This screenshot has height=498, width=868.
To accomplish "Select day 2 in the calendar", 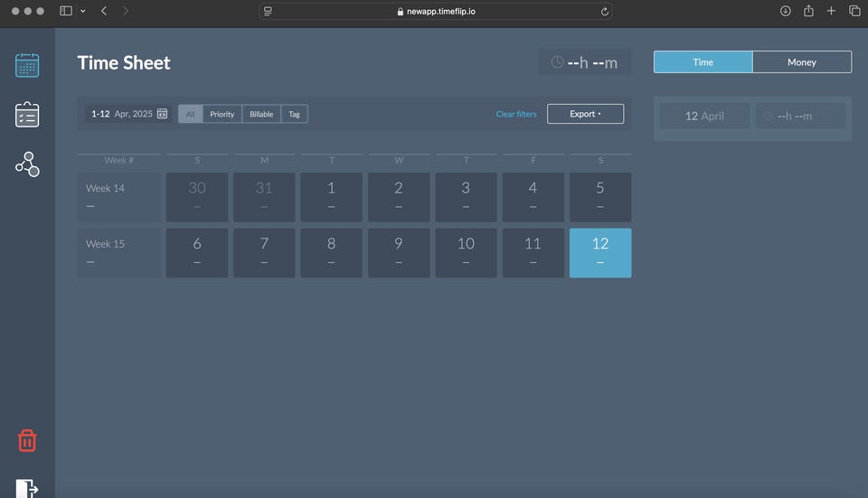I will [399, 197].
